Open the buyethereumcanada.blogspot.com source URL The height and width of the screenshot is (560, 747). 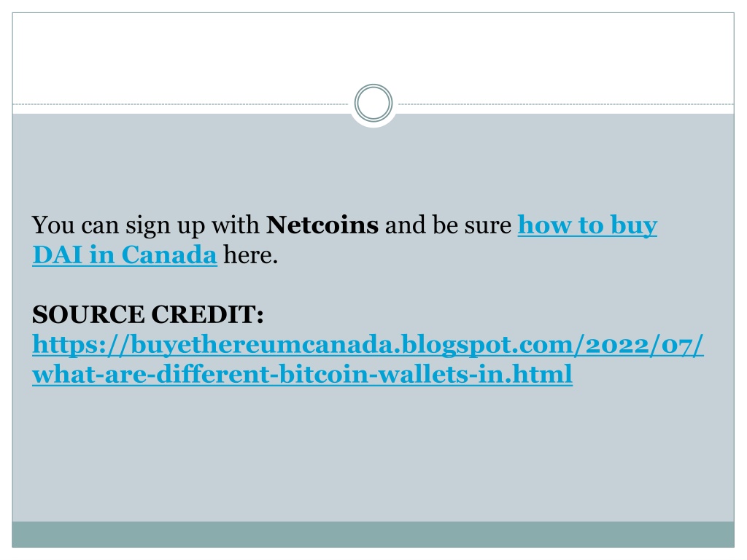pos(368,345)
